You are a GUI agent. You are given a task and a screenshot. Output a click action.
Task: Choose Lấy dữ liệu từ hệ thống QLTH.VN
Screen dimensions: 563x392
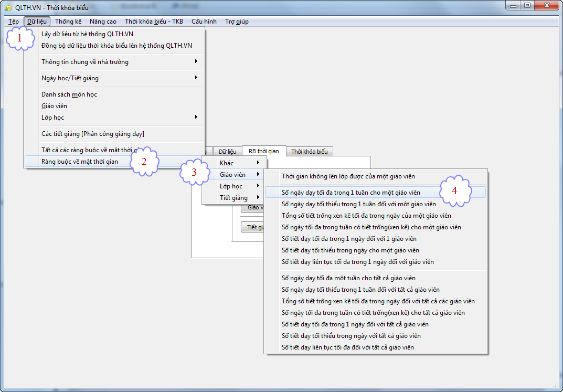click(114, 34)
